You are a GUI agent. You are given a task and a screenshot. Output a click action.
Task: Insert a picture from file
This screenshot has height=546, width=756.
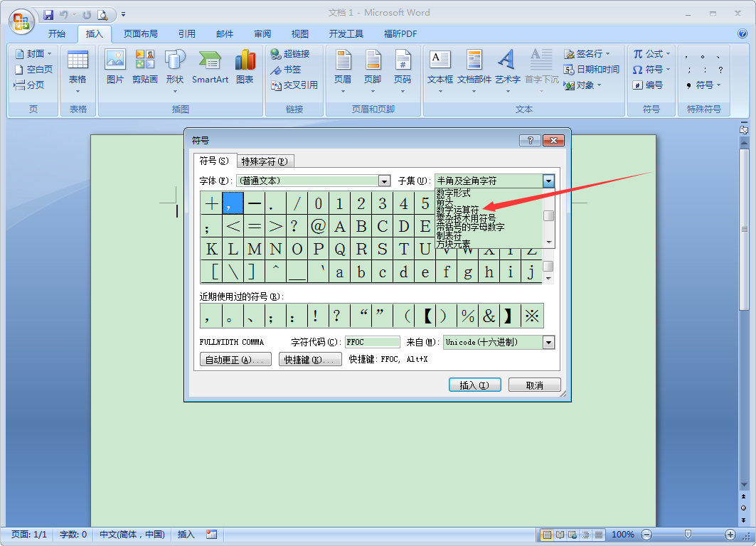(x=115, y=68)
